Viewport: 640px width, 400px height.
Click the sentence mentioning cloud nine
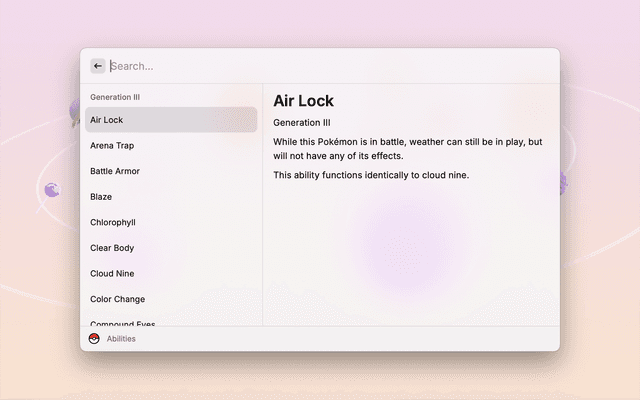[x=371, y=176]
